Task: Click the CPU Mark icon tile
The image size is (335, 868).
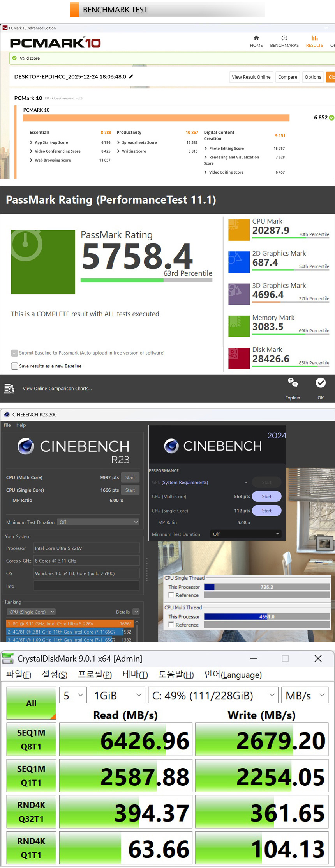Action: [x=239, y=230]
